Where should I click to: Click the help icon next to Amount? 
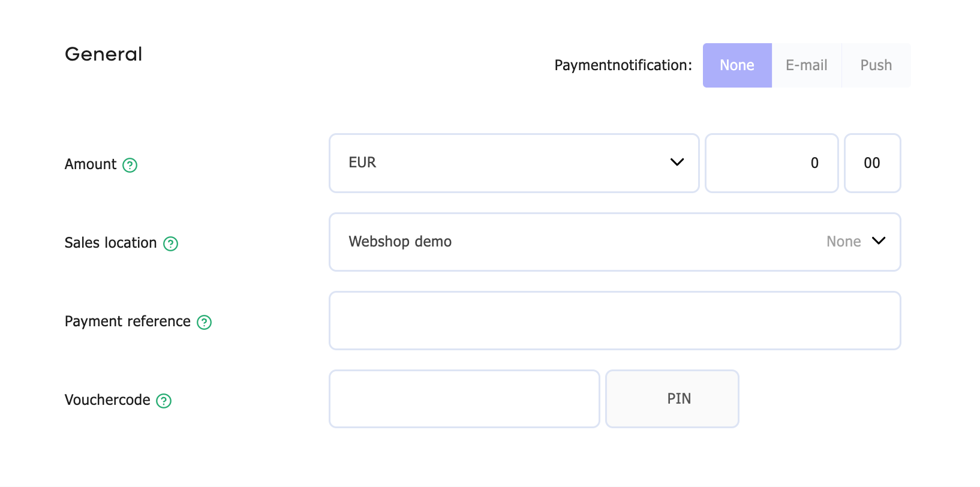pos(130,165)
